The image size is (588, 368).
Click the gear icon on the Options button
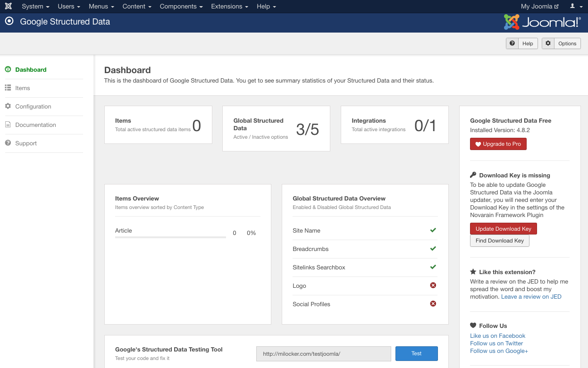click(548, 43)
